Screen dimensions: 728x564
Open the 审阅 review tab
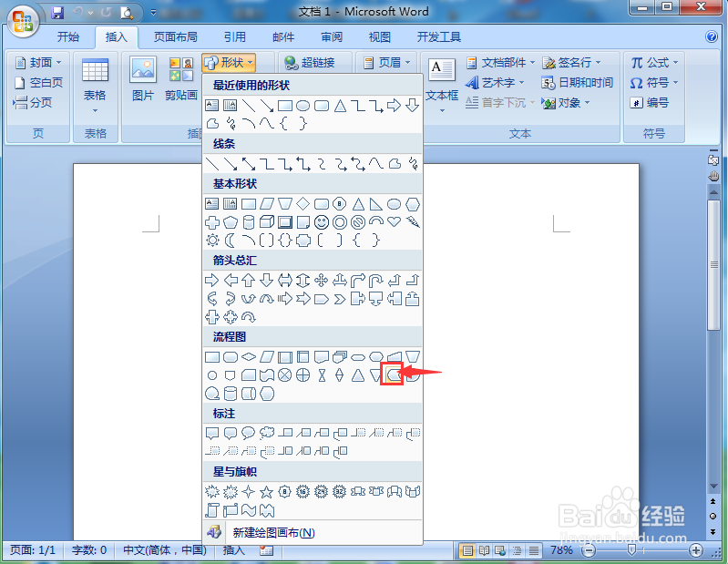(331, 37)
